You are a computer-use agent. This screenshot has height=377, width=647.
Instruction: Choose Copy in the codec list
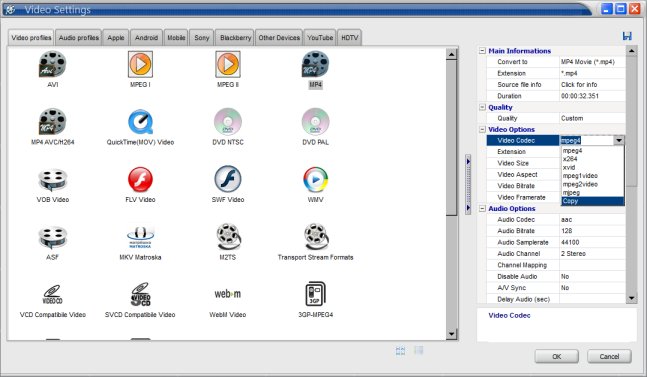(593, 201)
